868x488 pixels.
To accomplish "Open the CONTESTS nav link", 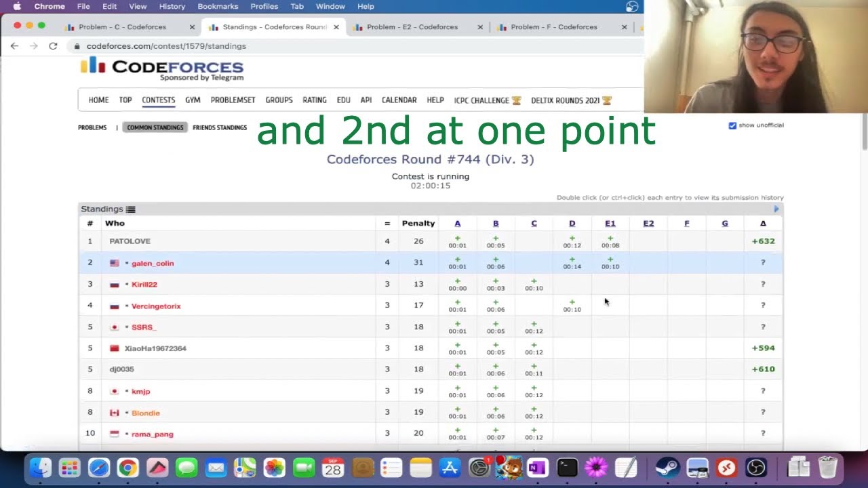I will point(159,100).
